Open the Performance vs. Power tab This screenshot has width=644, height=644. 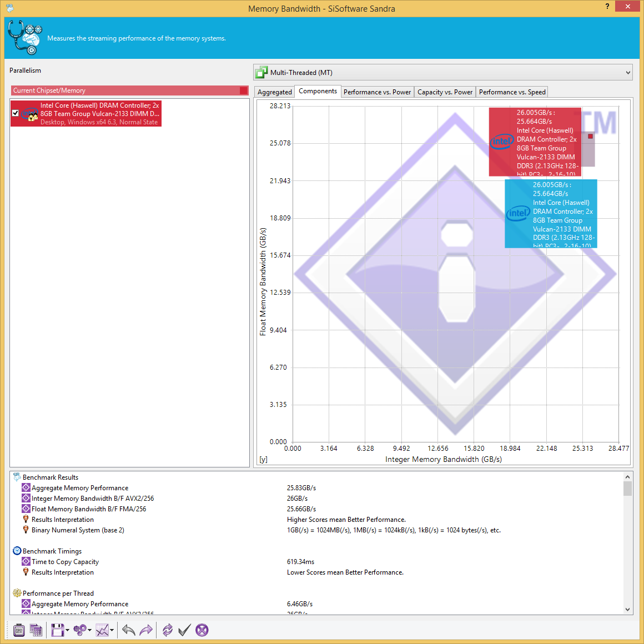[x=377, y=92]
